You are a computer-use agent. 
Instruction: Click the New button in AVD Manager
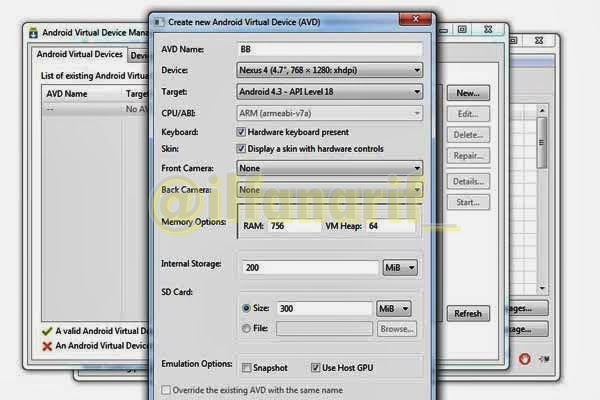click(x=468, y=93)
